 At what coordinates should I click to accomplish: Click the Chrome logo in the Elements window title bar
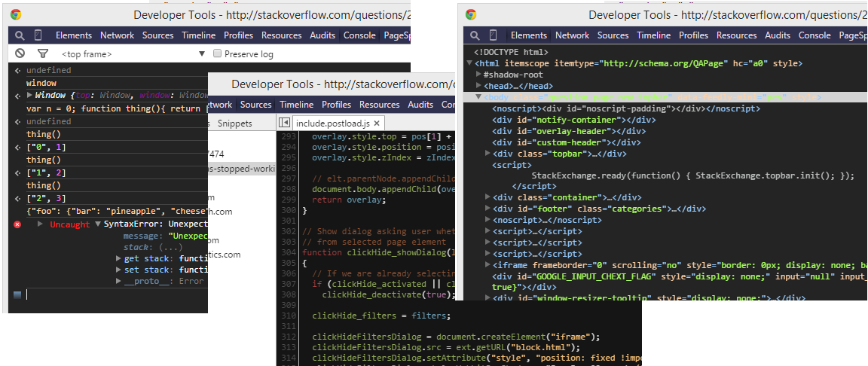point(471,15)
